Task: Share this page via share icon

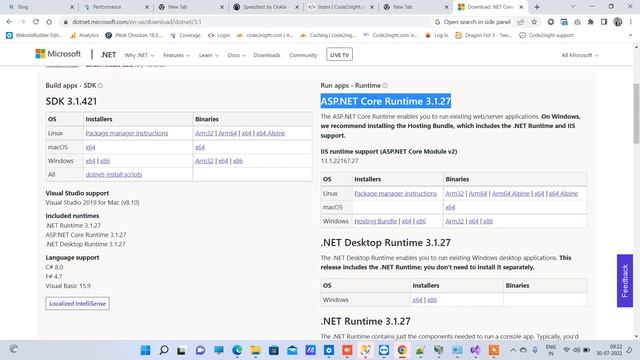Action: click(x=521, y=22)
